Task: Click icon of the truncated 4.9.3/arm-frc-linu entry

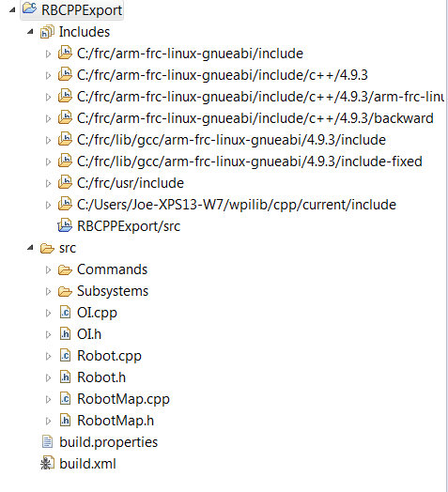Action: coord(65,96)
